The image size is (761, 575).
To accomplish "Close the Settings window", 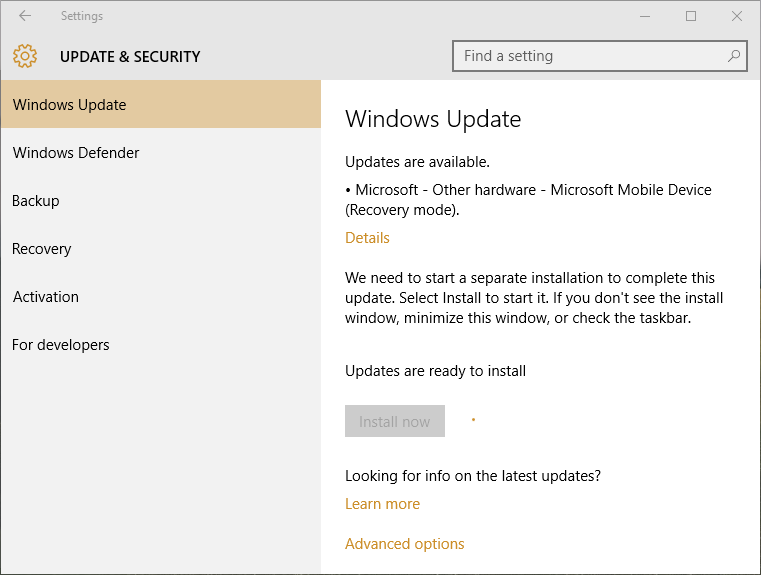I will (737, 16).
